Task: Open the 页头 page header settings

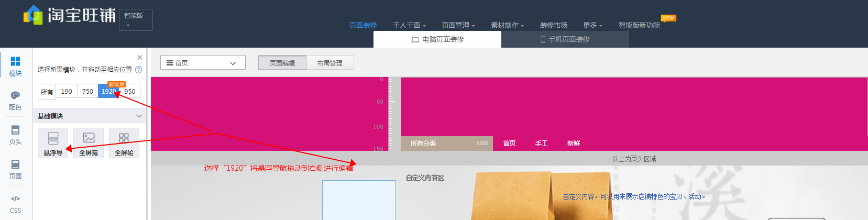Action: click(x=15, y=135)
